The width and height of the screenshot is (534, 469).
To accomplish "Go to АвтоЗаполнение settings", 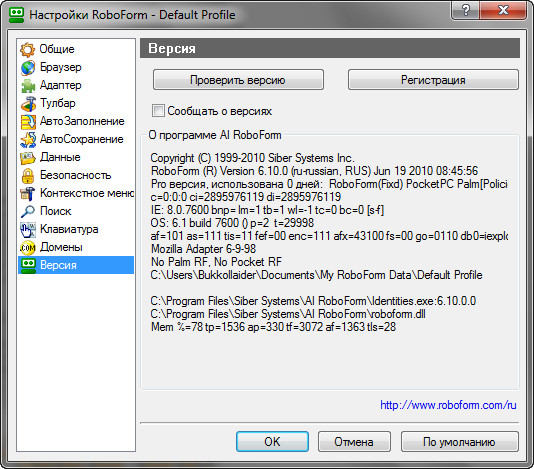I will (82, 121).
